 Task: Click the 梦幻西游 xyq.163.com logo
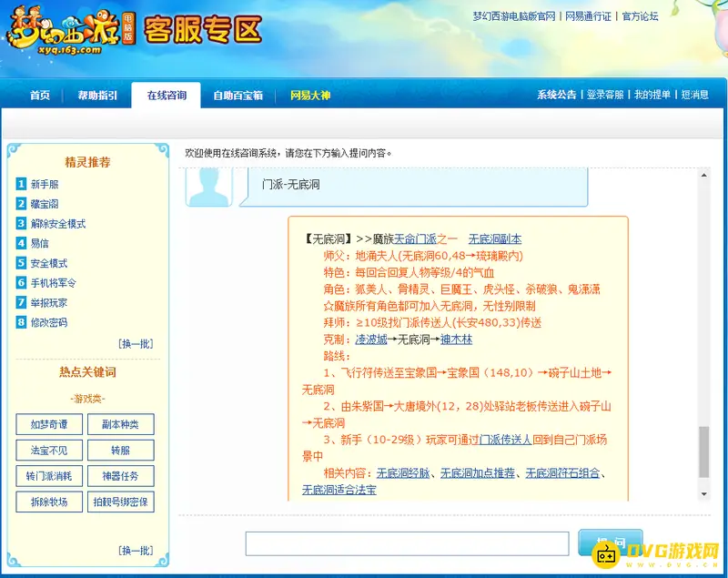coord(71,32)
